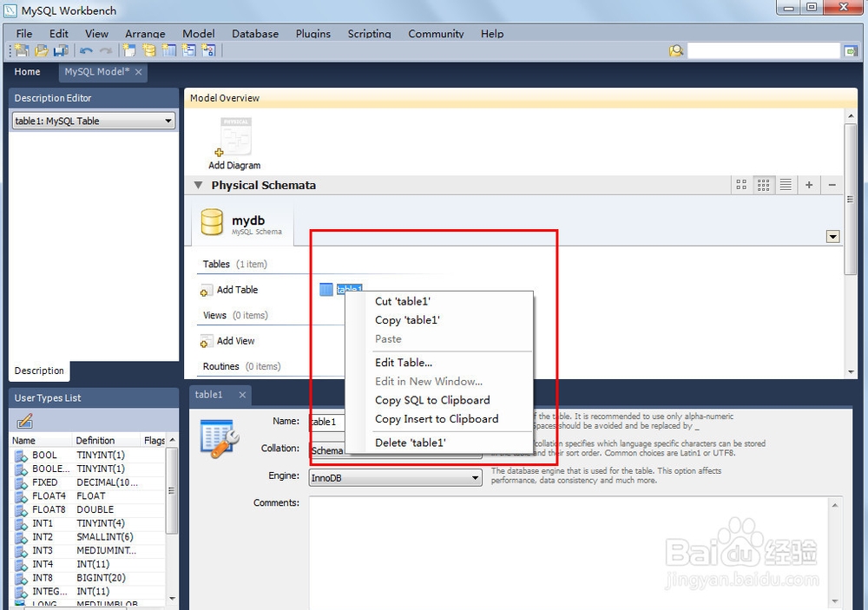The height and width of the screenshot is (610, 868).
Task: Select the Description tab
Action: 39,371
